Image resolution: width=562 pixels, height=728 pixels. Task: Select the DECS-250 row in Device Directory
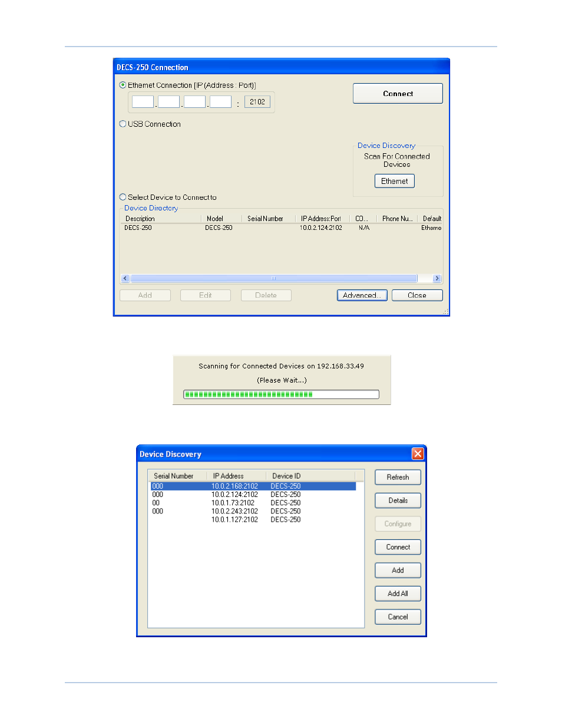click(281, 228)
